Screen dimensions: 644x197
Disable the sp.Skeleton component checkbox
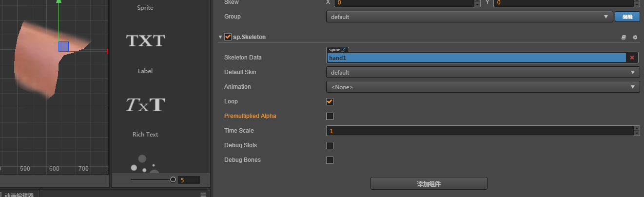pyautogui.click(x=228, y=37)
